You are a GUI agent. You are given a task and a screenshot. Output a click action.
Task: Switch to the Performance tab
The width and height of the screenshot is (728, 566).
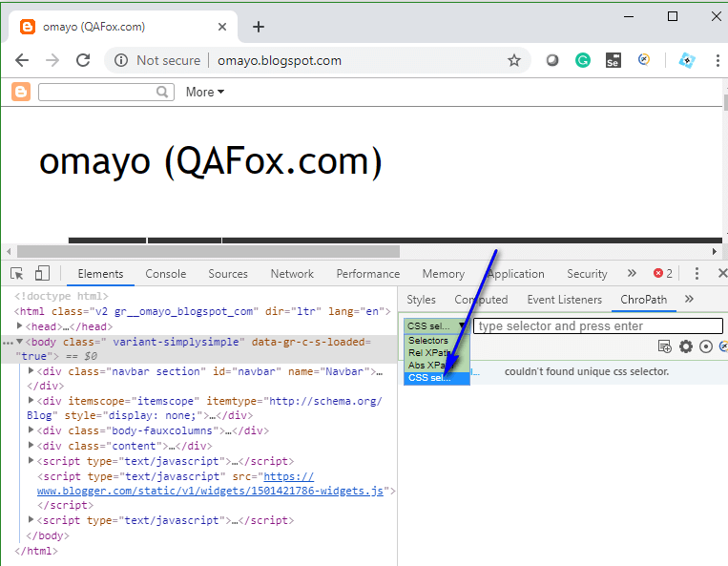[x=368, y=274]
